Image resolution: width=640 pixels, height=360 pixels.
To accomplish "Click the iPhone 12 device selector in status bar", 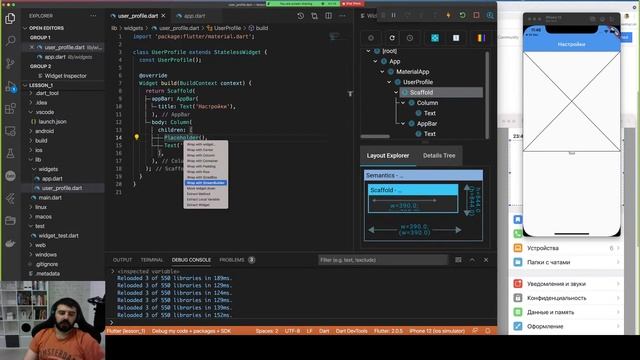I will tap(437, 331).
